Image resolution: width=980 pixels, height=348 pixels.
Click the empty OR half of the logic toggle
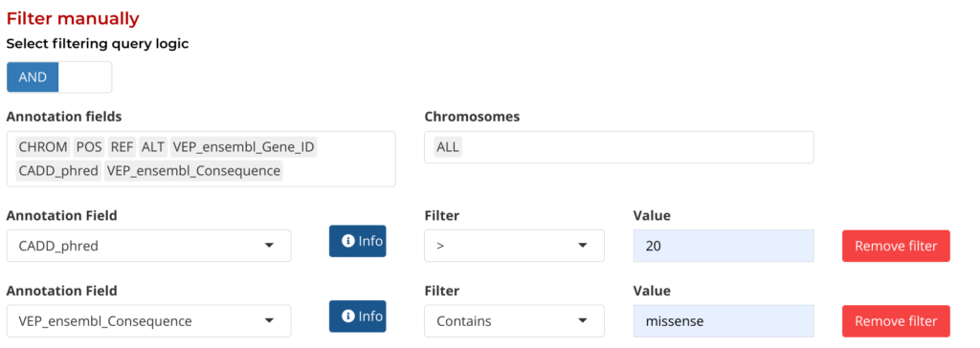pyautogui.click(x=85, y=77)
